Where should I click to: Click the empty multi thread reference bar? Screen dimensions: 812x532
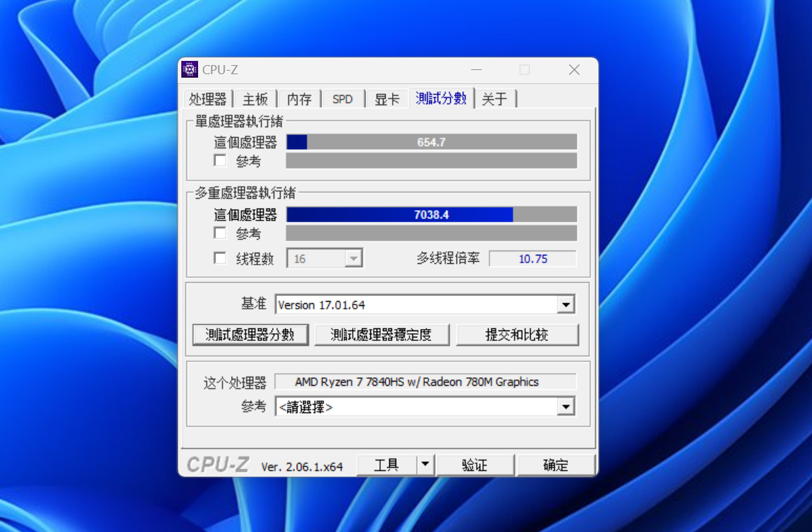(x=431, y=233)
